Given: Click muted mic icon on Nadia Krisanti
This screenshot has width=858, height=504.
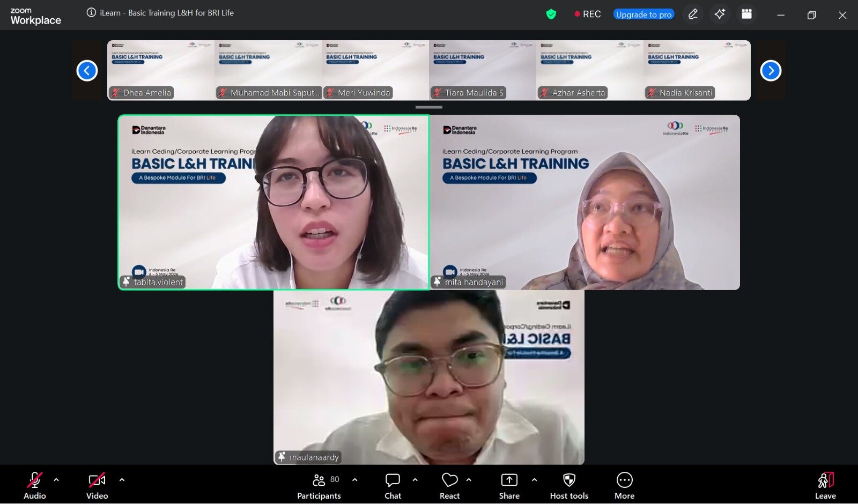Looking at the screenshot, I should [652, 93].
